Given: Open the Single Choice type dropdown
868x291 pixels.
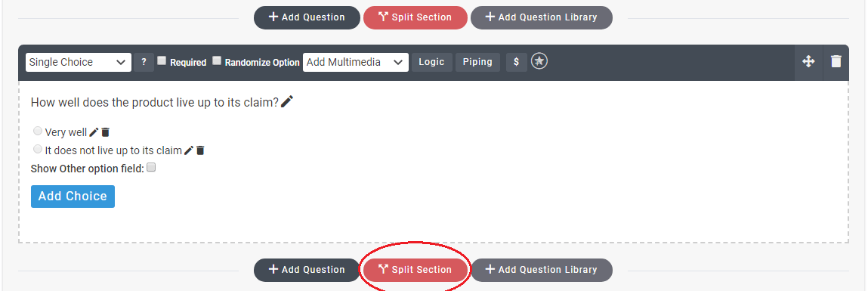Looking at the screenshot, I should (79, 62).
